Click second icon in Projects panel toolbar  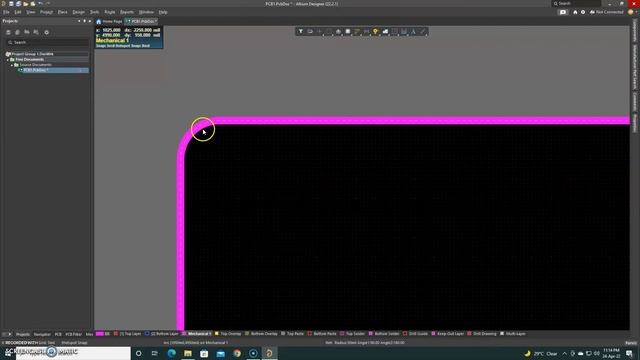click(x=18, y=32)
